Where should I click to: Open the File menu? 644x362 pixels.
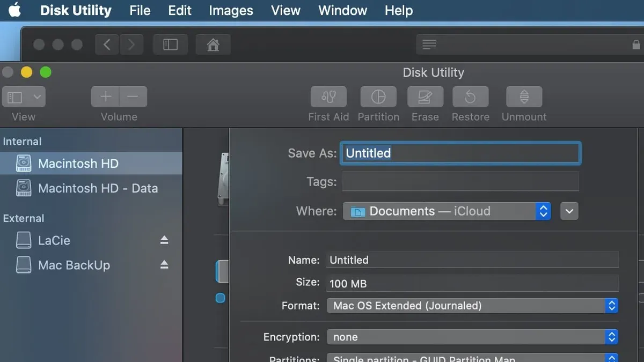tap(140, 10)
